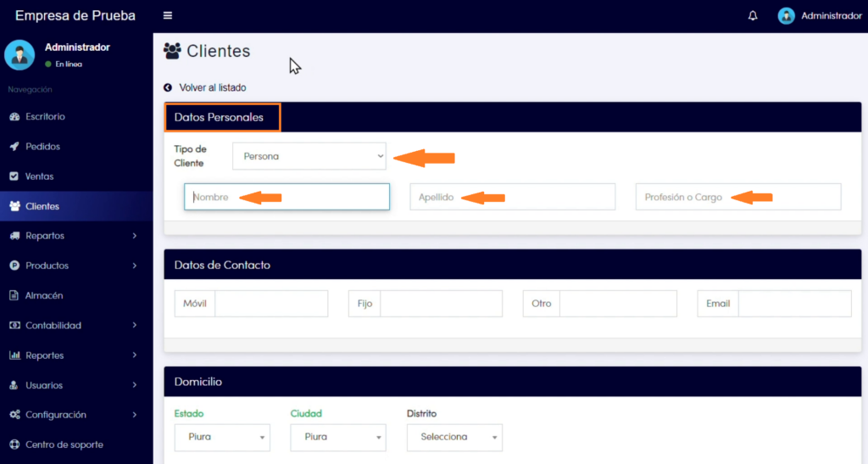
Task: Click the back arrow icon beside Volver al listado
Action: click(168, 87)
